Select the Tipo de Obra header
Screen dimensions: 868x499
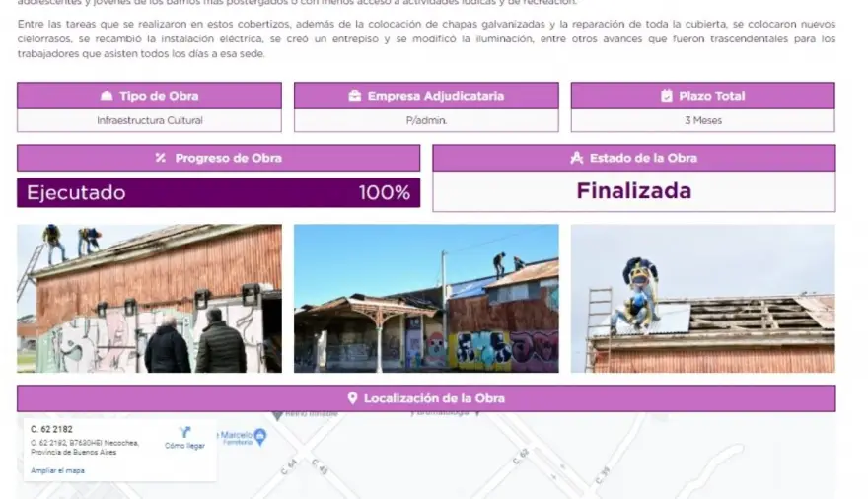pyautogui.click(x=150, y=96)
